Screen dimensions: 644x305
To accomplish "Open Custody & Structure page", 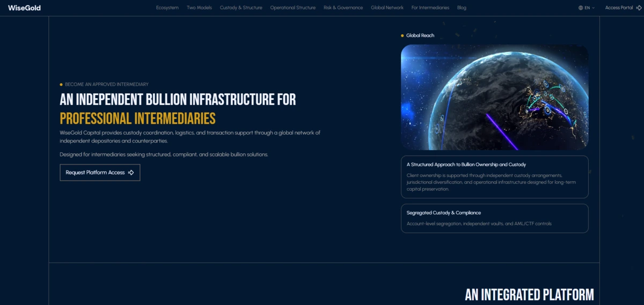I will pyautogui.click(x=241, y=8).
